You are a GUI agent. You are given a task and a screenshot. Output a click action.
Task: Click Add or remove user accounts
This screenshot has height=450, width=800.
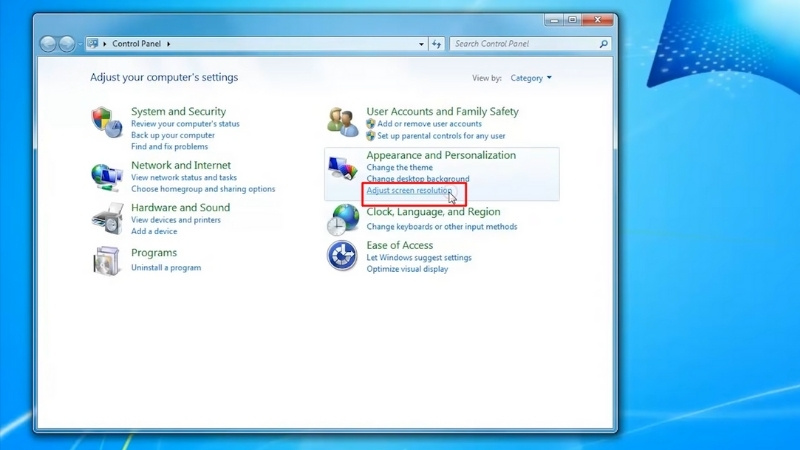430,124
